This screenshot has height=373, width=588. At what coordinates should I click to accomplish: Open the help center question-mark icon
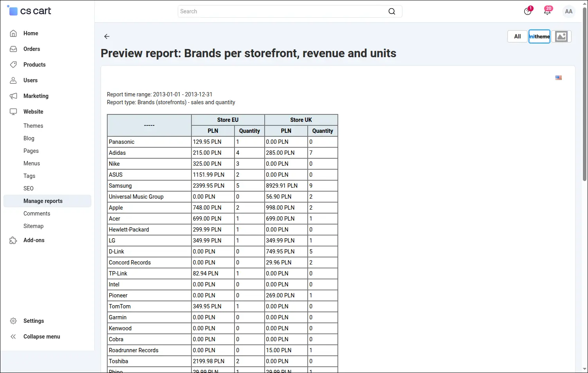tap(528, 11)
